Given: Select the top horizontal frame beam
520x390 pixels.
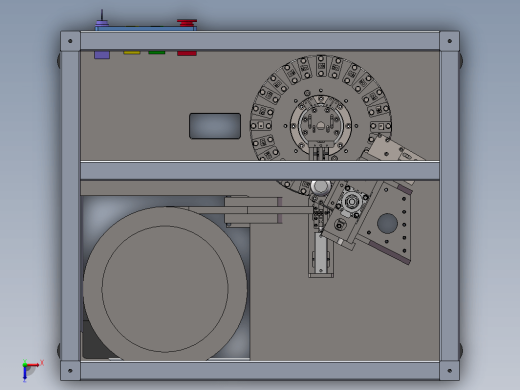Looking at the screenshot, I should [260, 41].
